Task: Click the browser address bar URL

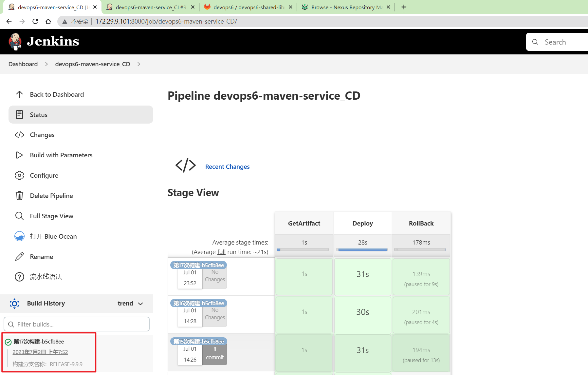Action: pyautogui.click(x=166, y=22)
